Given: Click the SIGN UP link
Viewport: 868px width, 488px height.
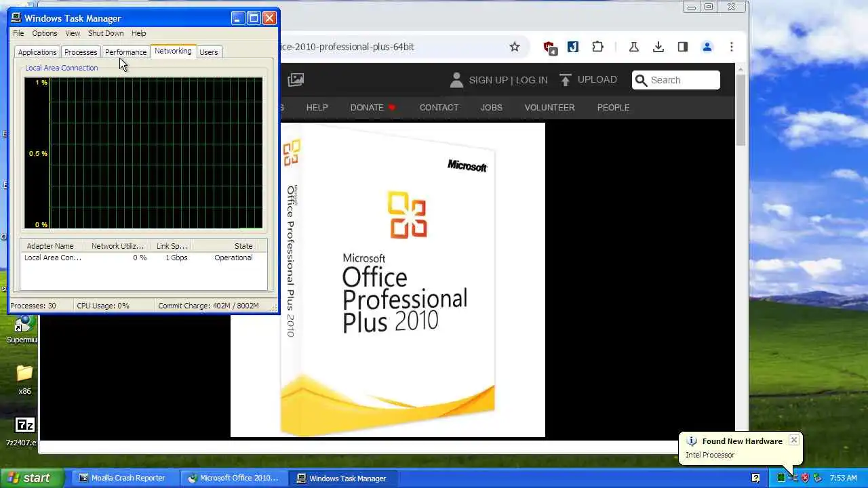Looking at the screenshot, I should 488,80.
